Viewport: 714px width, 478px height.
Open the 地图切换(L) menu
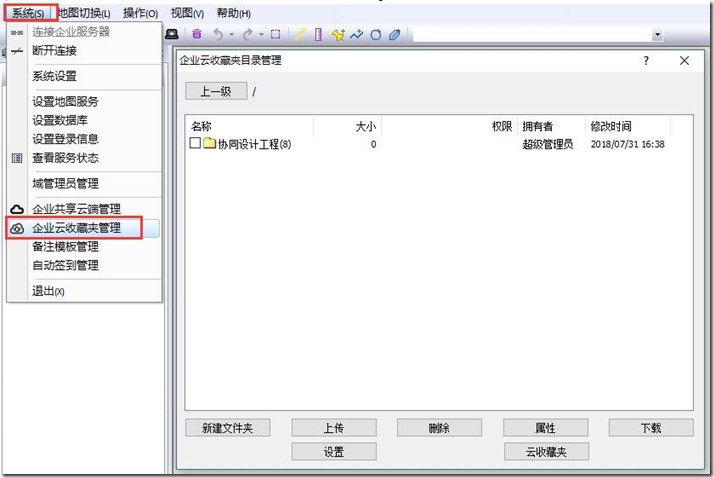(85, 13)
